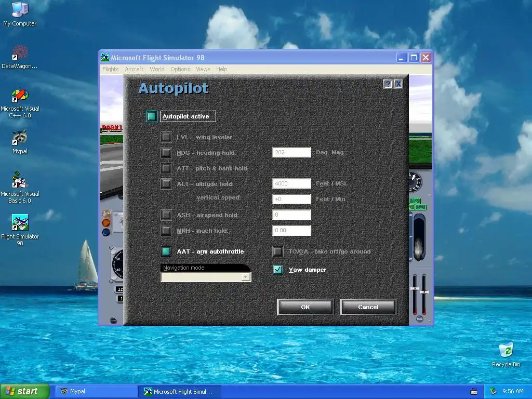The height and width of the screenshot is (399, 532).
Task: Open the DataWagon desktop shortcut
Action: pos(20,57)
